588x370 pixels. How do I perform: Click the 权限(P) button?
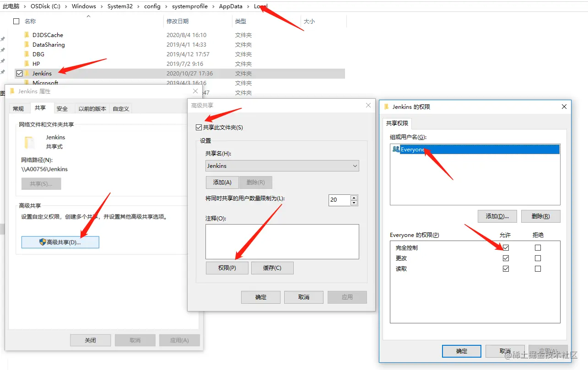227,268
